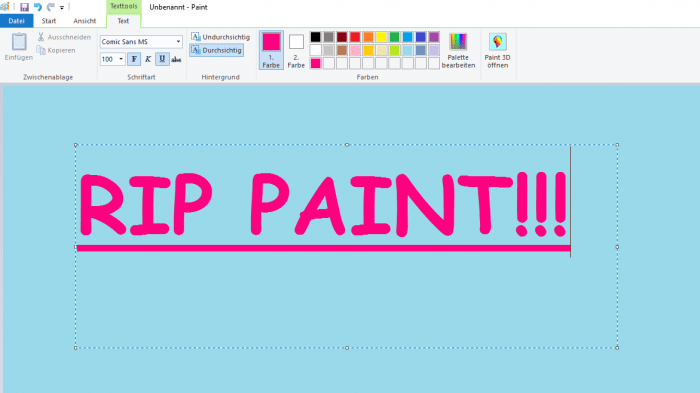Expand the font size dropdown arrow
This screenshot has width=700, height=393.
click(x=121, y=59)
